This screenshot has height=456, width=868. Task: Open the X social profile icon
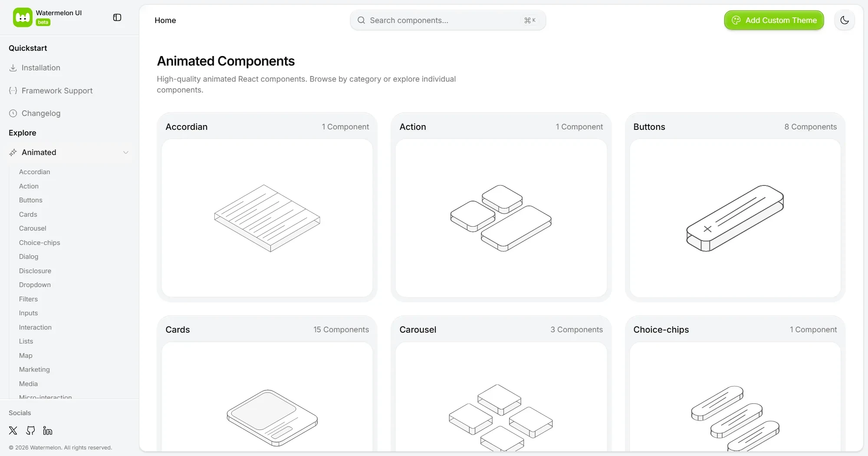(x=13, y=430)
